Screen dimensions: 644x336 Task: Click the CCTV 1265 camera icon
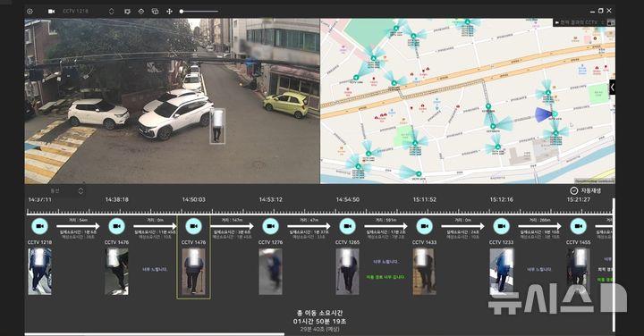coord(347,226)
